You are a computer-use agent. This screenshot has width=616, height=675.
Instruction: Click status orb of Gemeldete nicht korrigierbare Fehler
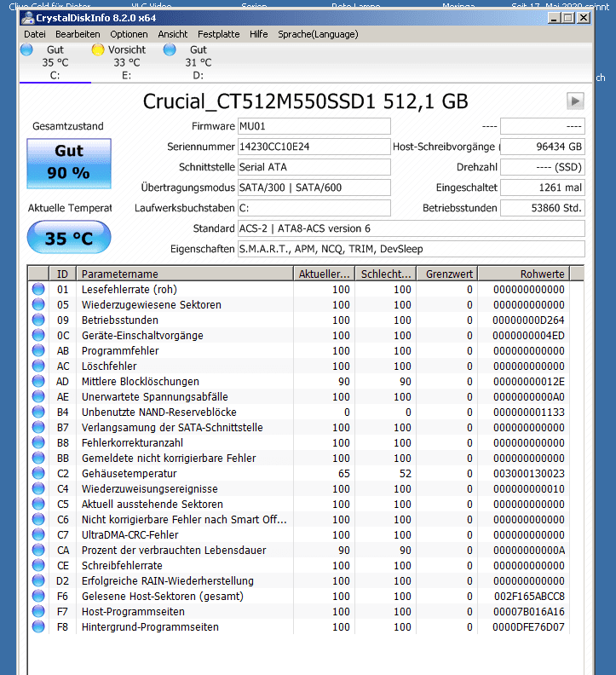(x=38, y=458)
